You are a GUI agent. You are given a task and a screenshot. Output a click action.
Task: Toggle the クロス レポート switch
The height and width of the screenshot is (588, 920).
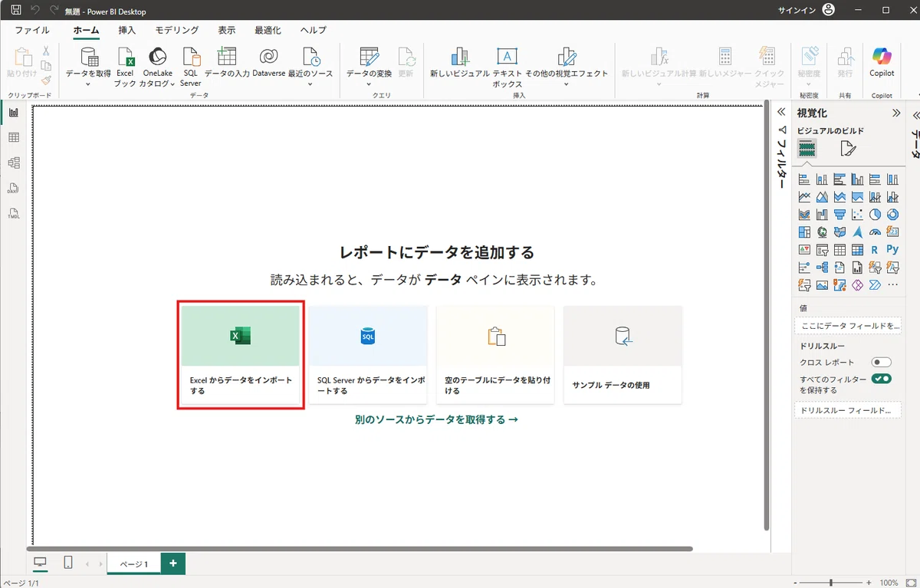[881, 362]
